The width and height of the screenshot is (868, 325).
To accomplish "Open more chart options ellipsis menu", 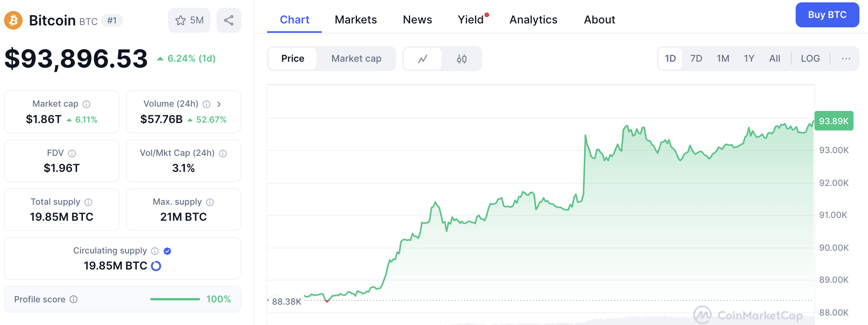I will tap(846, 59).
